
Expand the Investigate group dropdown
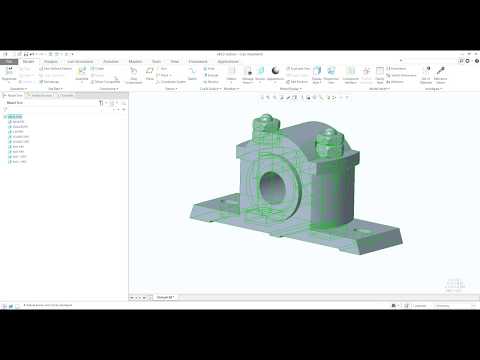pyautogui.click(x=433, y=89)
